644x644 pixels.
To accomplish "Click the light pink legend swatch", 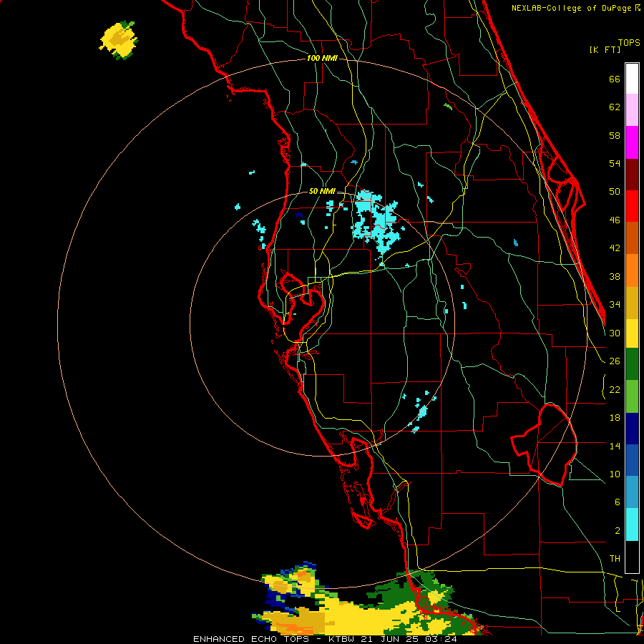I will click(632, 110).
